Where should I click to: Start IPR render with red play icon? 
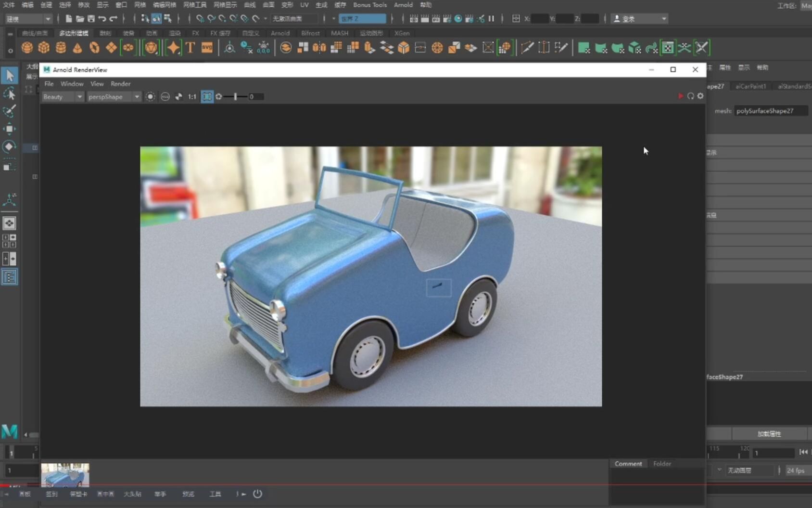coord(680,96)
